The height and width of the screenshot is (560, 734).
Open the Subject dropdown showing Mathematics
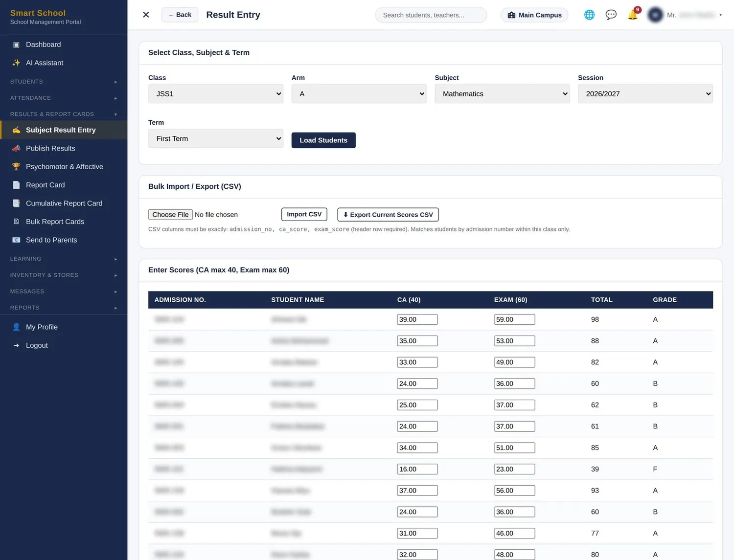pos(502,93)
